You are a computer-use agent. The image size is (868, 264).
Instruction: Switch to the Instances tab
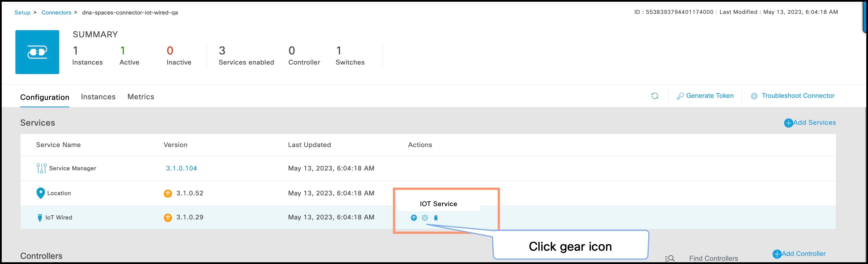pos(98,97)
